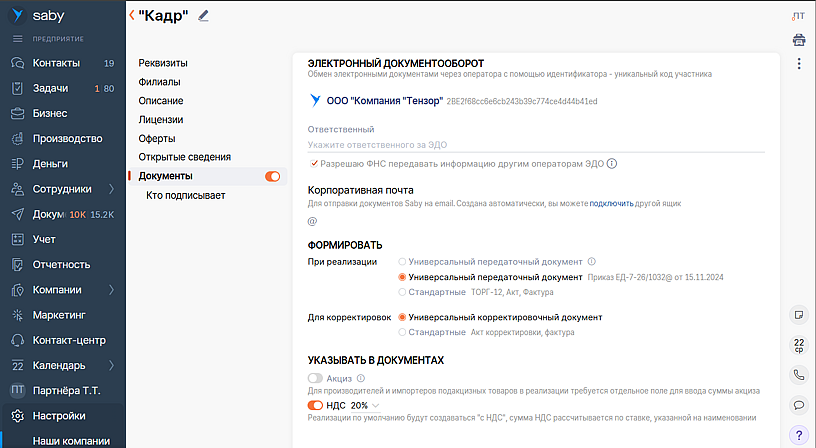Select "Стандартные ТОРГ-12, Акт, Фактура" radio option
The width and height of the screenshot is (816, 448).
click(x=402, y=292)
